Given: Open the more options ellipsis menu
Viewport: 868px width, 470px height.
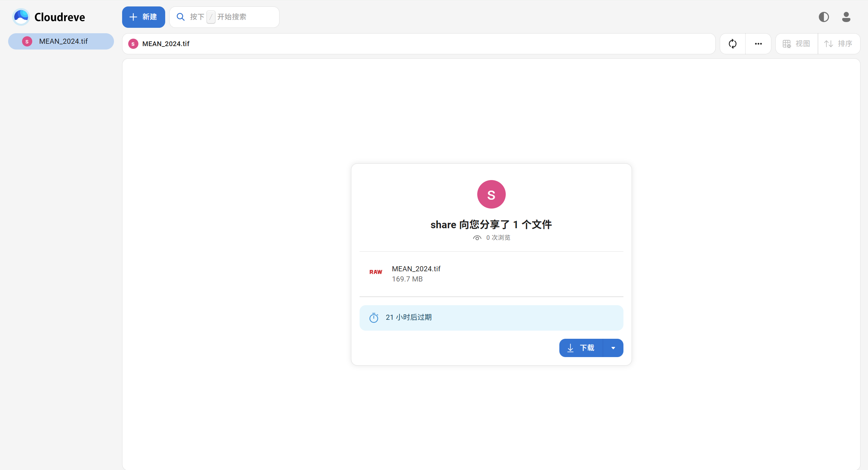Looking at the screenshot, I should pyautogui.click(x=758, y=43).
